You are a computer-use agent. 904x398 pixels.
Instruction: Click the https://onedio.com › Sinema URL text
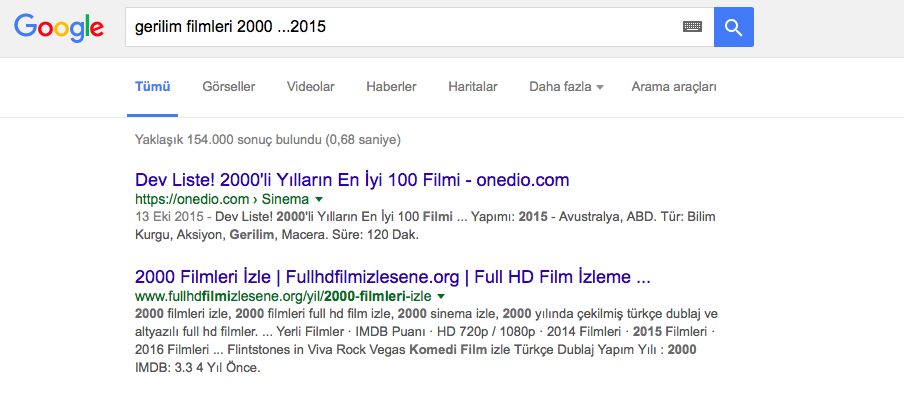pyautogui.click(x=222, y=200)
